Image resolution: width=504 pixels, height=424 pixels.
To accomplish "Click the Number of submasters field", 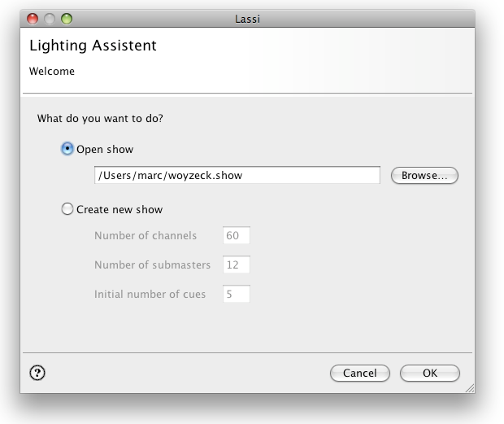I will coord(237,264).
